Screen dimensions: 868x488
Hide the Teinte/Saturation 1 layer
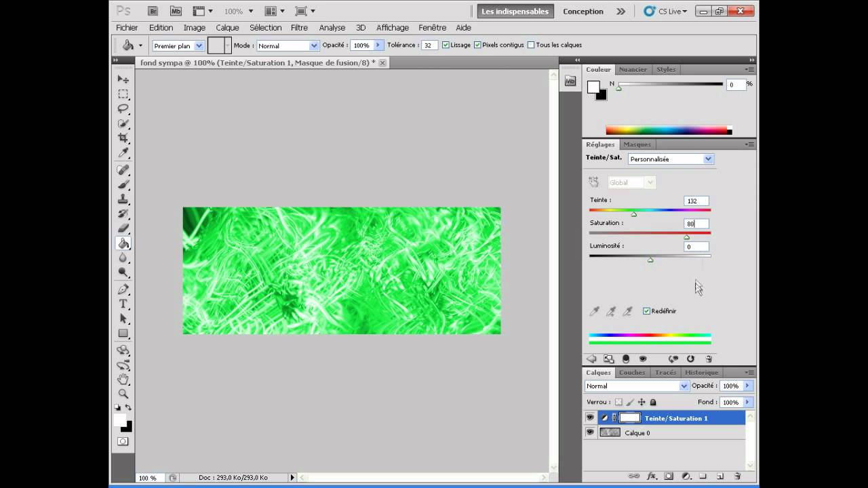tap(590, 418)
